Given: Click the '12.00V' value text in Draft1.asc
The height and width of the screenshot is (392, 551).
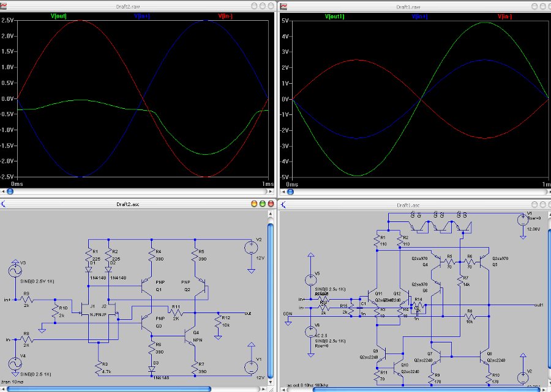Looking at the screenshot, I should coord(534,229).
